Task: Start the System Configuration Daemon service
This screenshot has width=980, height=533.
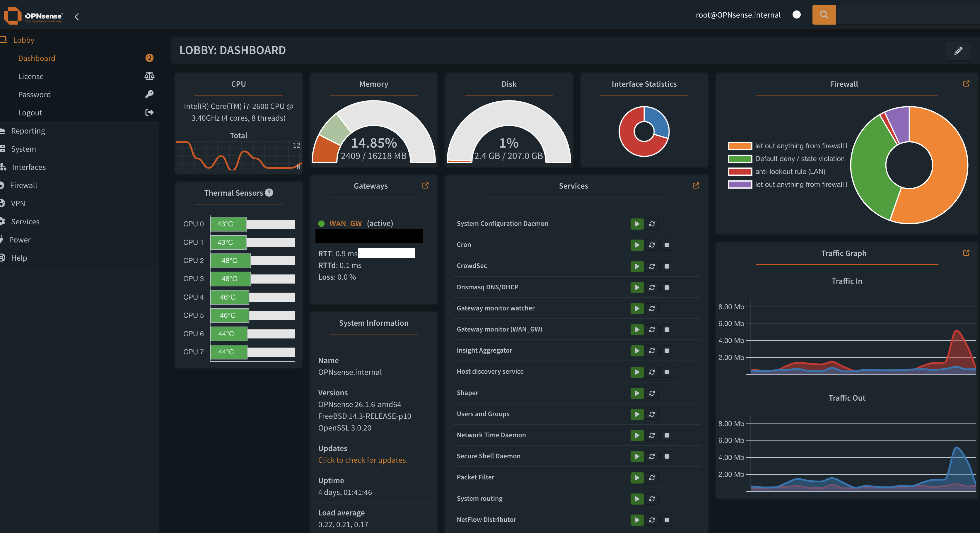Action: 637,224
